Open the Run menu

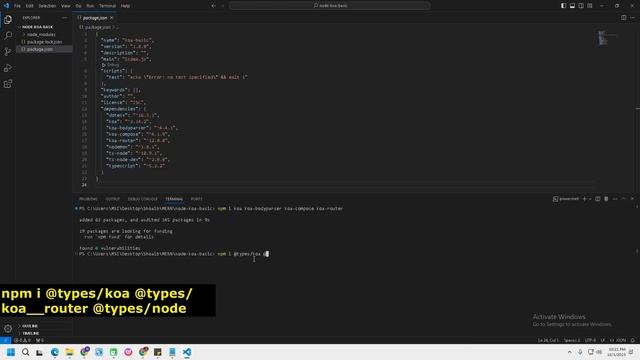[90, 6]
